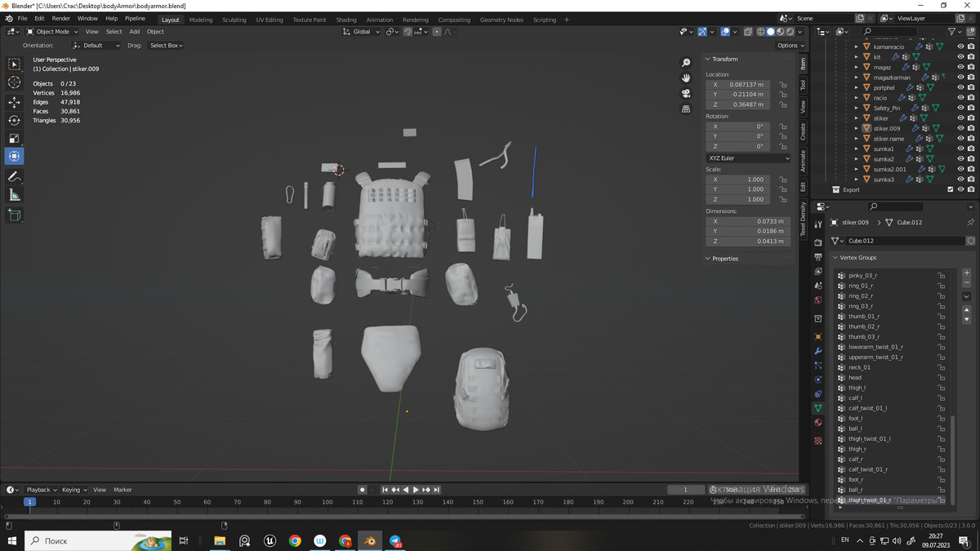Toggle viewport visibility of portphel
The width and height of the screenshot is (980, 551).
click(960, 87)
